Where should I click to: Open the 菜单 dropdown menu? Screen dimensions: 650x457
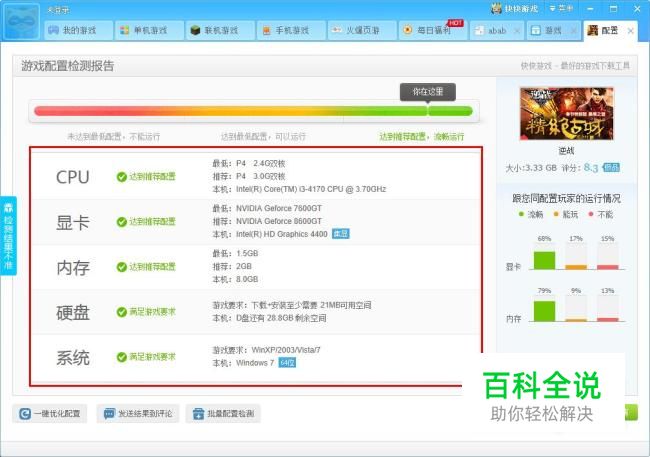click(x=561, y=8)
